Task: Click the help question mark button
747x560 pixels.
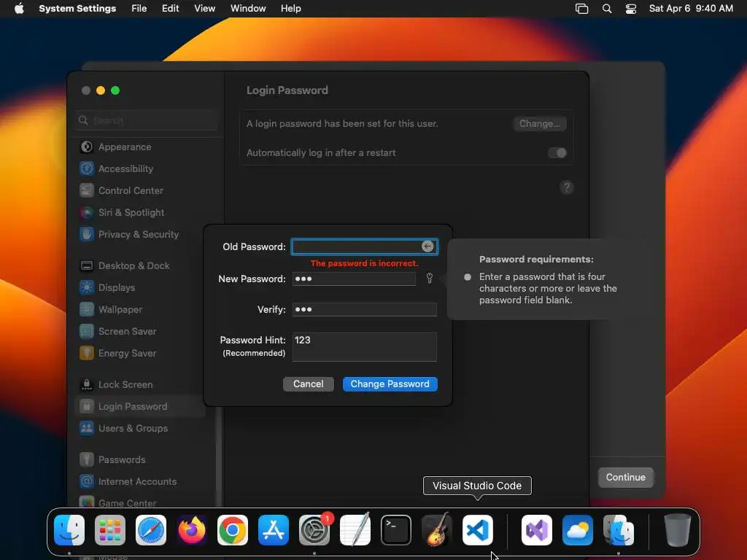Action: coord(566,187)
